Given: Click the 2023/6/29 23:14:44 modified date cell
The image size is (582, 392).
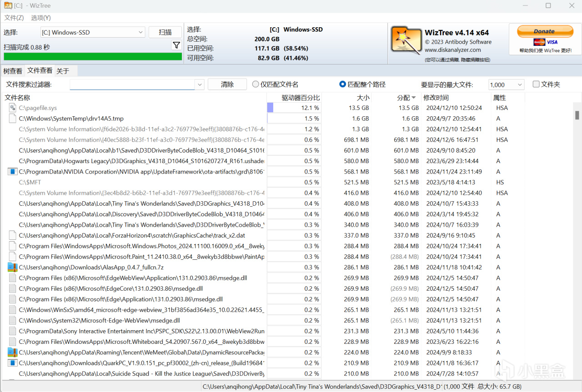Looking at the screenshot, I should (452, 161).
